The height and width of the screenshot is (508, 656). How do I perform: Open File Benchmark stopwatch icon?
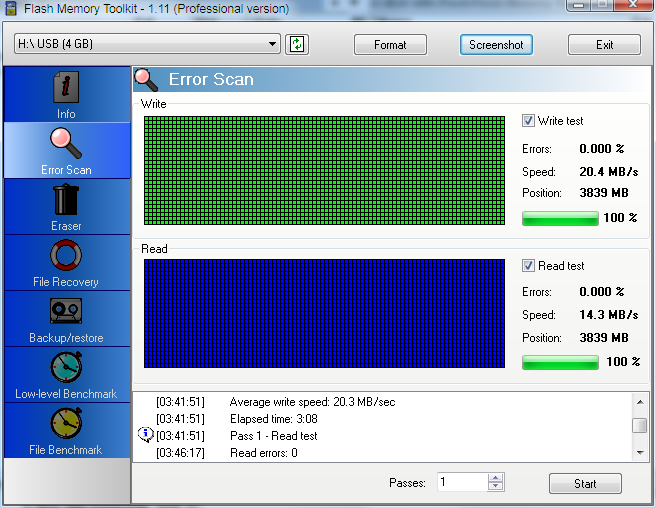coord(66,423)
